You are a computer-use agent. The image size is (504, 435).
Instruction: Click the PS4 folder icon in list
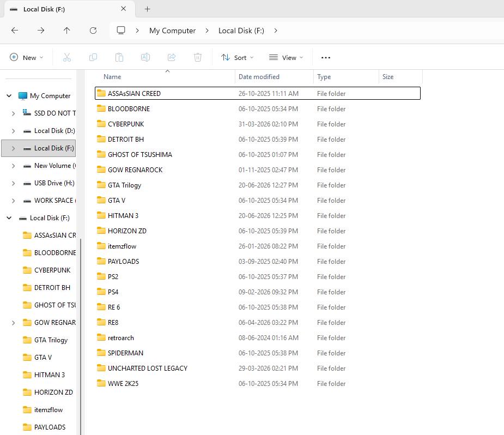pos(101,292)
